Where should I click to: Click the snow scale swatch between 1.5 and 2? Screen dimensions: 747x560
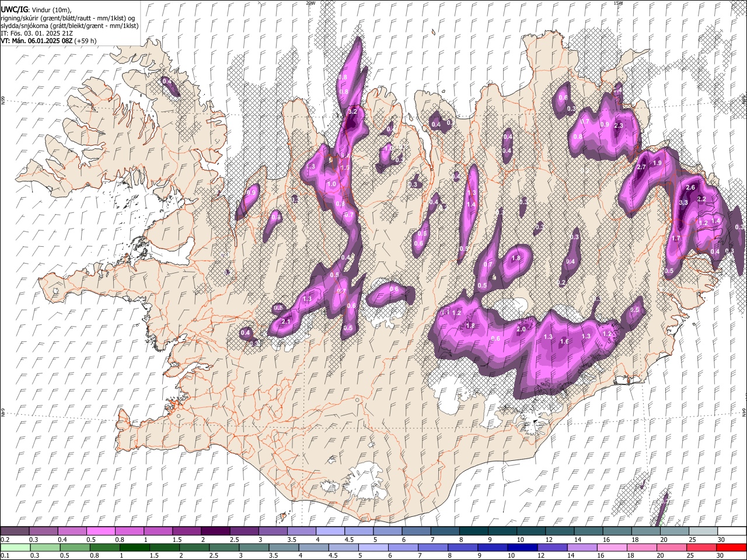tap(186, 531)
